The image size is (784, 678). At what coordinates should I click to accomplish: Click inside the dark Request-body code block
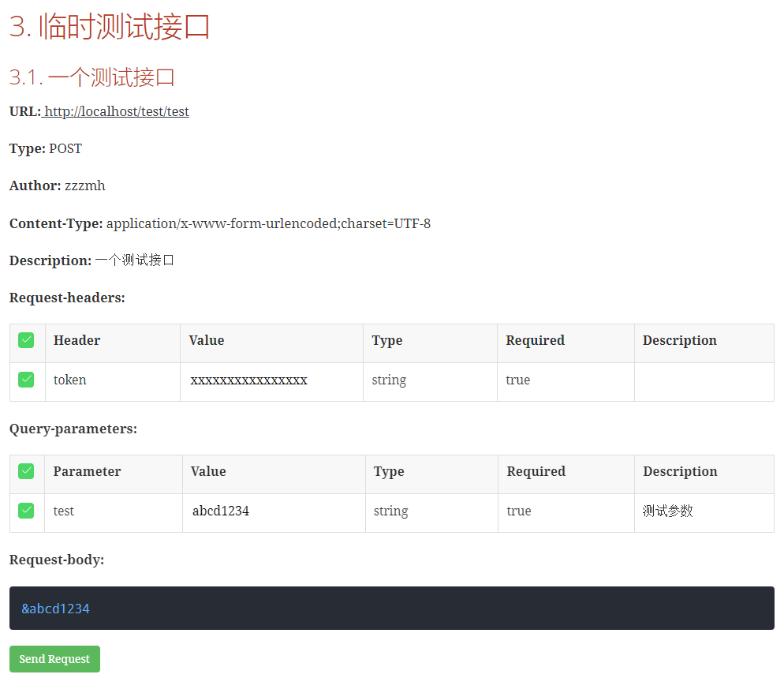(391, 608)
